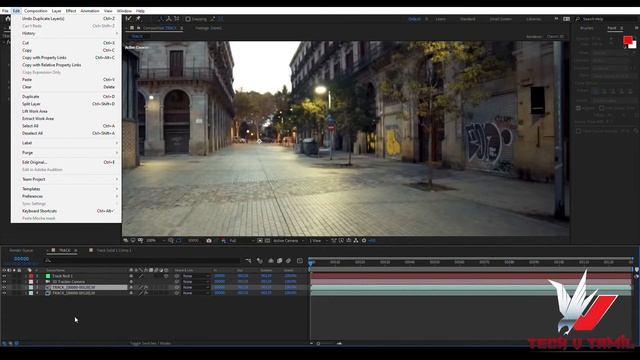The height and width of the screenshot is (360, 640).
Task: Open the viewer magnification dropdown
Action: [156, 241]
